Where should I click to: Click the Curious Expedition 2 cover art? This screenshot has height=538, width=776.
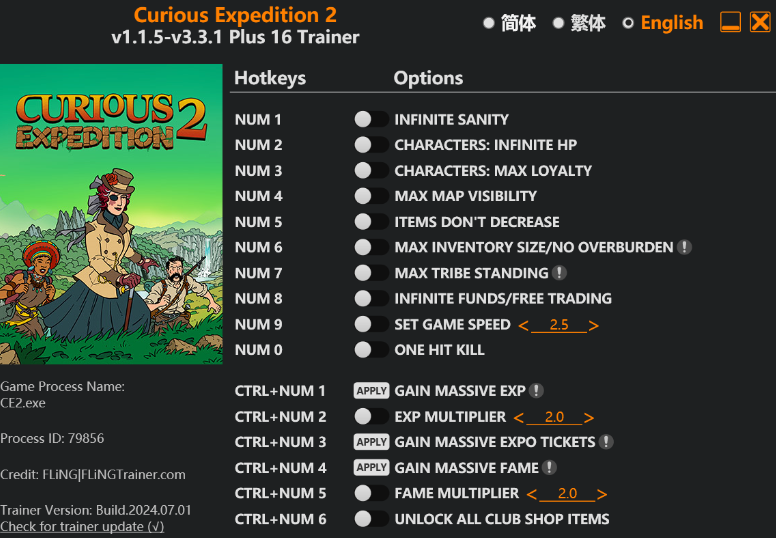click(x=111, y=214)
